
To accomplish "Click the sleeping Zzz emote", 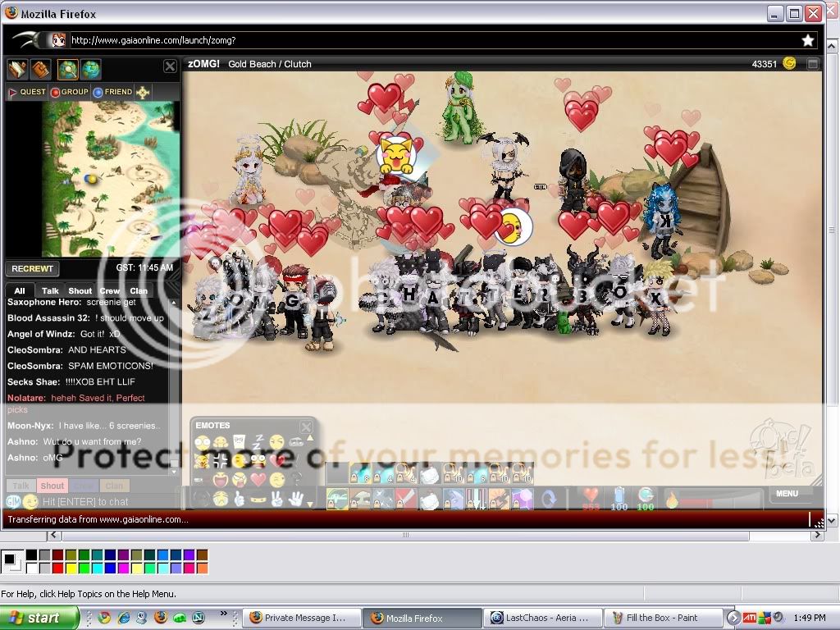I will coord(258,442).
